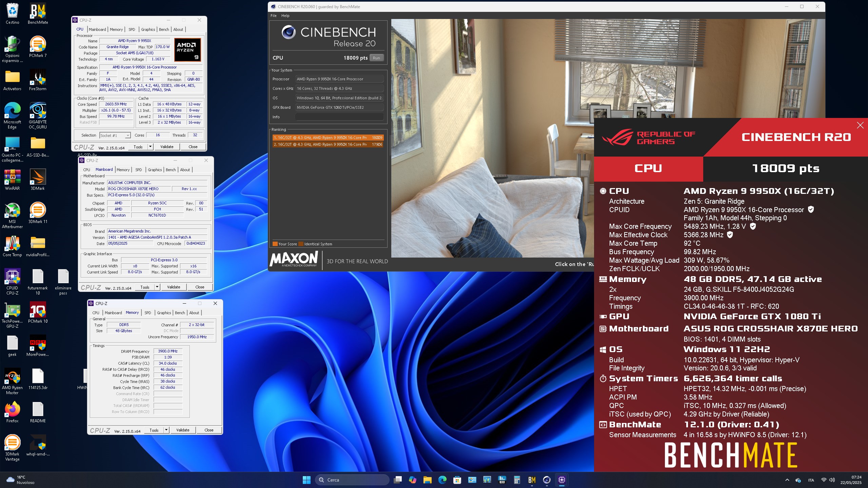
Task: Open Microsoft Store from the taskbar
Action: 457,480
